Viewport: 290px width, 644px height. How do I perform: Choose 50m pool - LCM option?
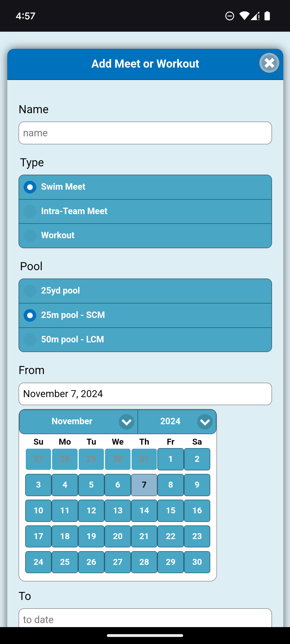[145, 339]
